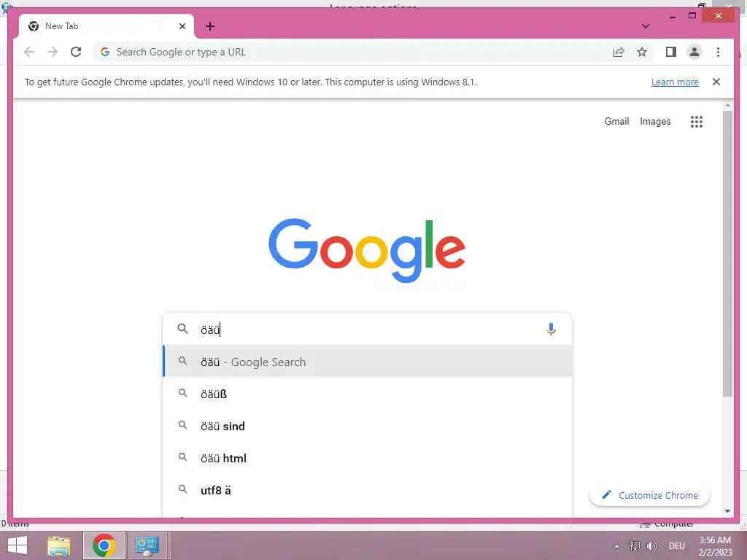
Task: Open a new tab with plus
Action: 210,26
